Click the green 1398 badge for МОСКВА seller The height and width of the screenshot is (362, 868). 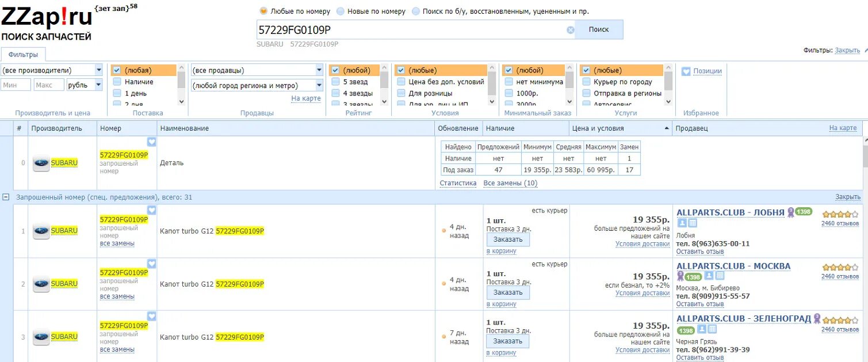click(x=694, y=277)
